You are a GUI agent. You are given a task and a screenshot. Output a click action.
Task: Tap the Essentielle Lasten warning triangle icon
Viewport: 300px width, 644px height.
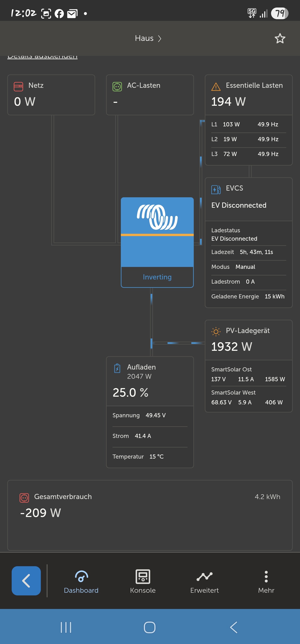(216, 87)
